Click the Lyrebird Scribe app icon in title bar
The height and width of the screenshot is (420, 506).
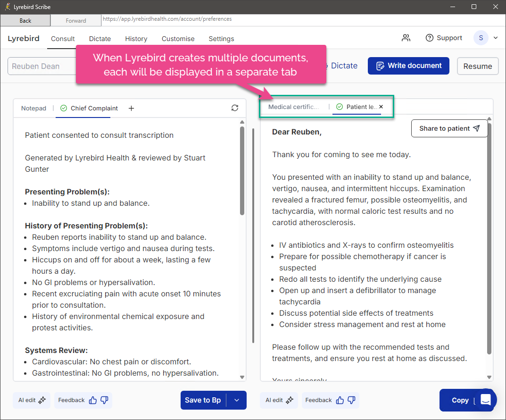point(8,7)
